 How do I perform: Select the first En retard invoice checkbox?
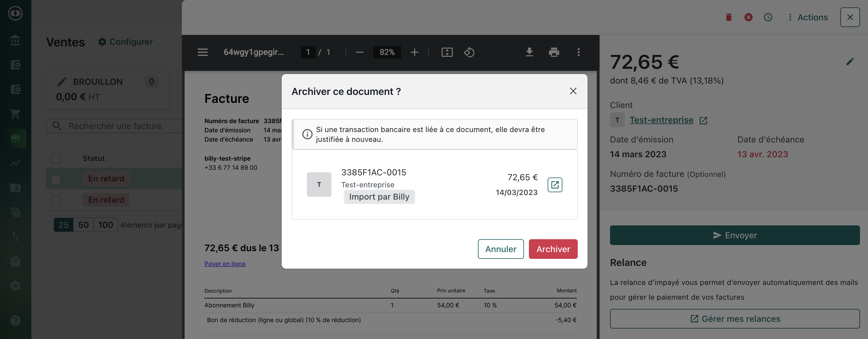tap(56, 179)
